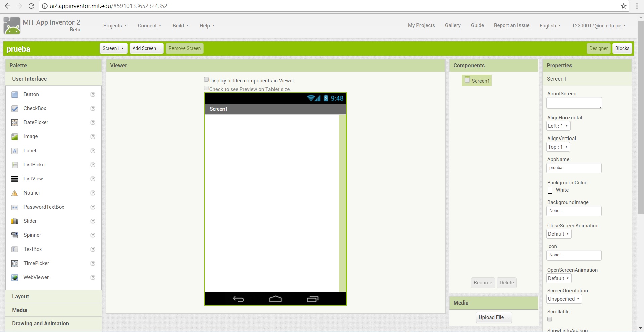The width and height of the screenshot is (644, 332).
Task: Open the CloseScreenAnimation Default dropdown
Action: 559,234
